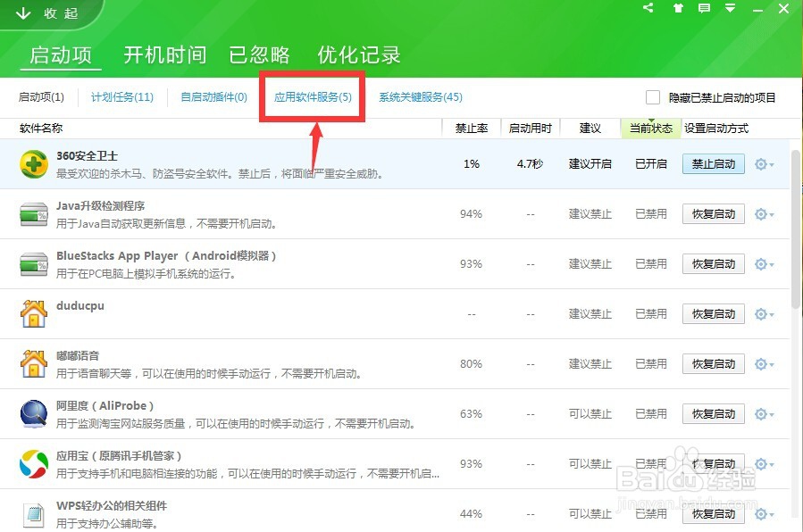
Task: Select the duducpu item name
Action: pyautogui.click(x=80, y=305)
